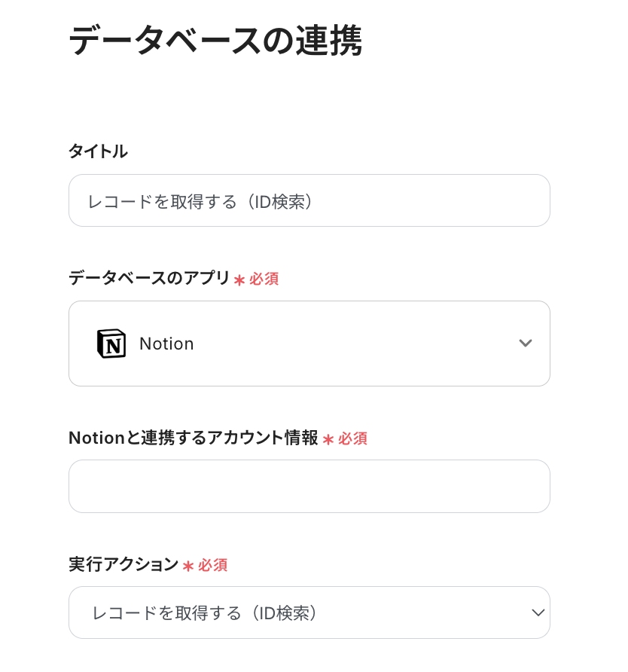Click the 実行アクション label
Image resolution: width=628 pixels, height=672 pixels.
[123, 564]
